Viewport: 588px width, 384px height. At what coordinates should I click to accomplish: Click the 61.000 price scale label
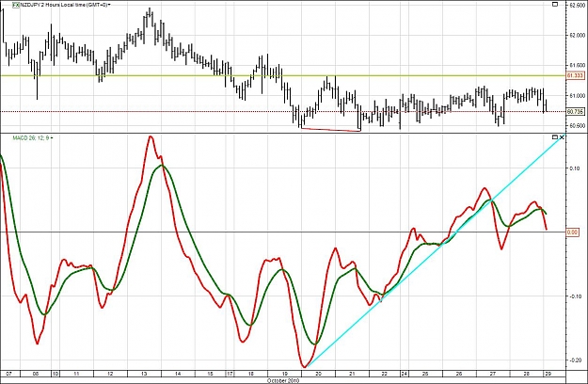click(x=577, y=96)
